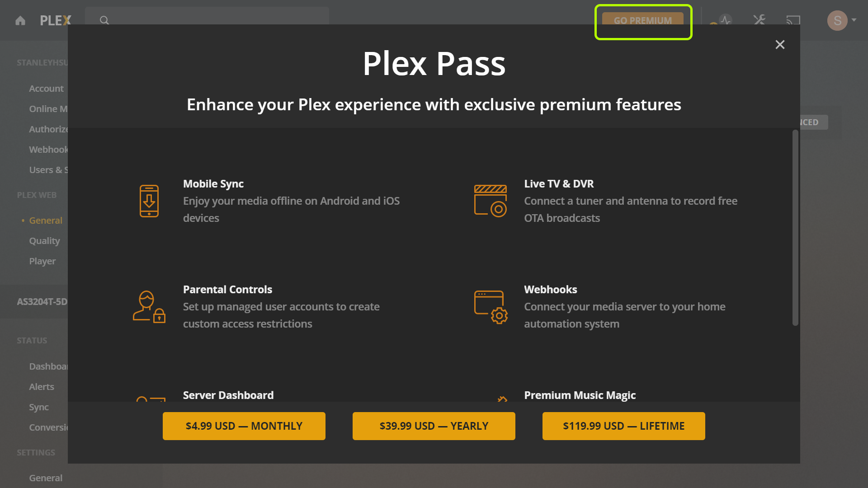The image size is (868, 488).
Task: Click the Parental Controls user-lock icon
Action: pyautogui.click(x=149, y=307)
